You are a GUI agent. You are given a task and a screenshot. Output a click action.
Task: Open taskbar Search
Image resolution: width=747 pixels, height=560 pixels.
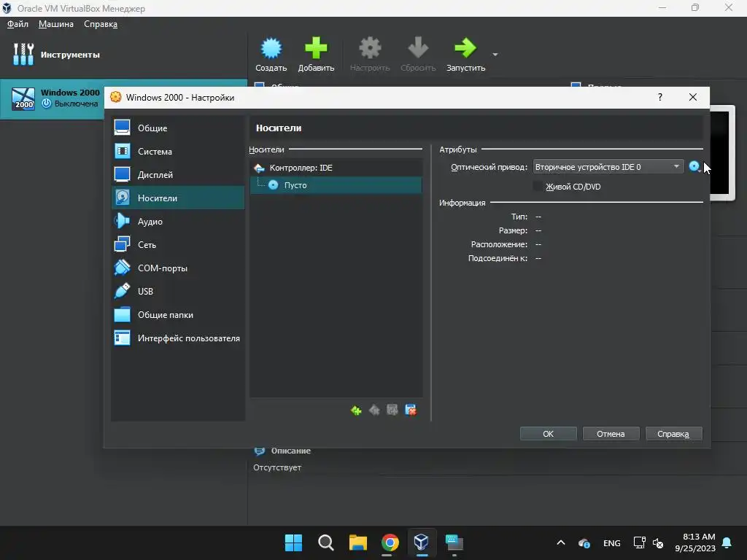[x=326, y=542]
